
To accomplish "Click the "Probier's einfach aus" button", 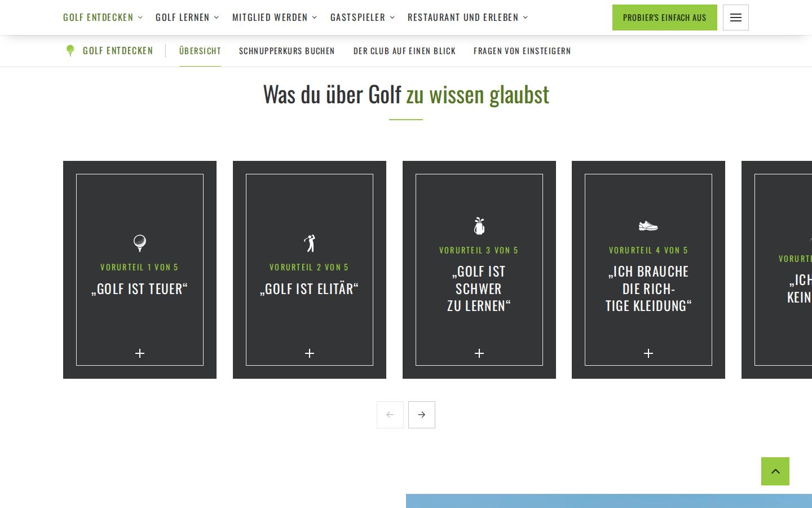I will tap(665, 17).
